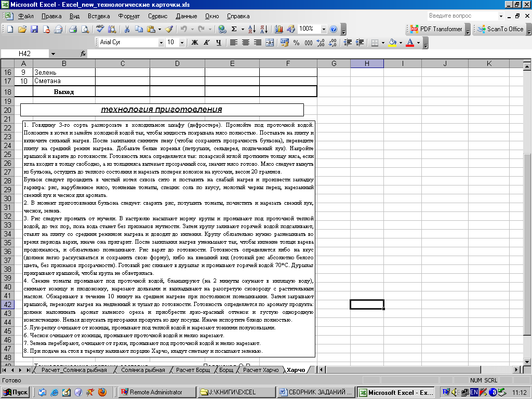The width and height of the screenshot is (532, 399).
Task: Sort descending Я to A
Action: tap(264, 29)
